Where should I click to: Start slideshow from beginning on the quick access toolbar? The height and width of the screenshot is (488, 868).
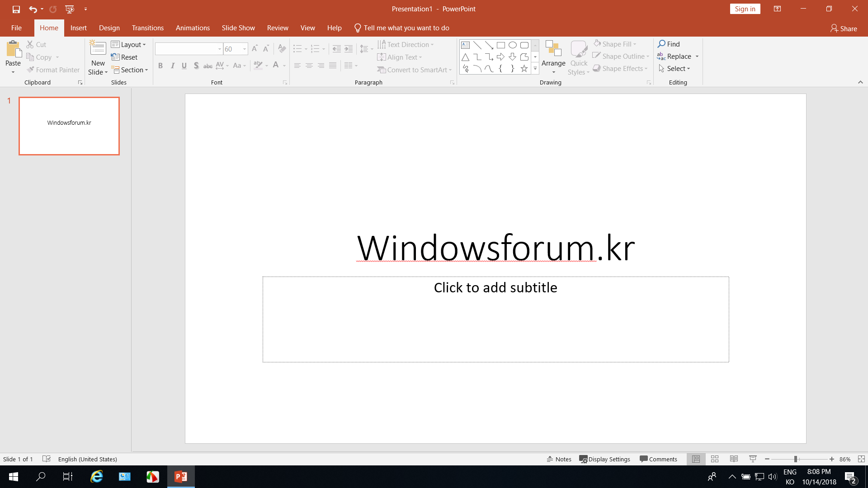(70, 9)
